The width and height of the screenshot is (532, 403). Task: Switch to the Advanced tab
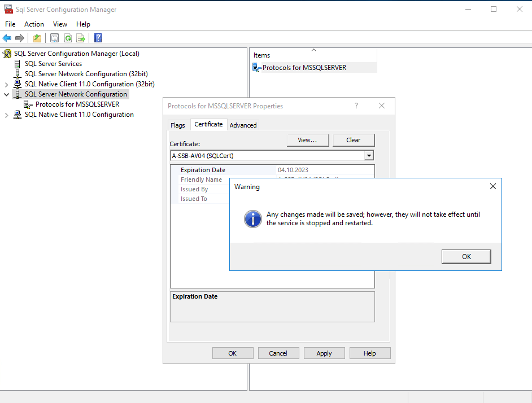243,125
